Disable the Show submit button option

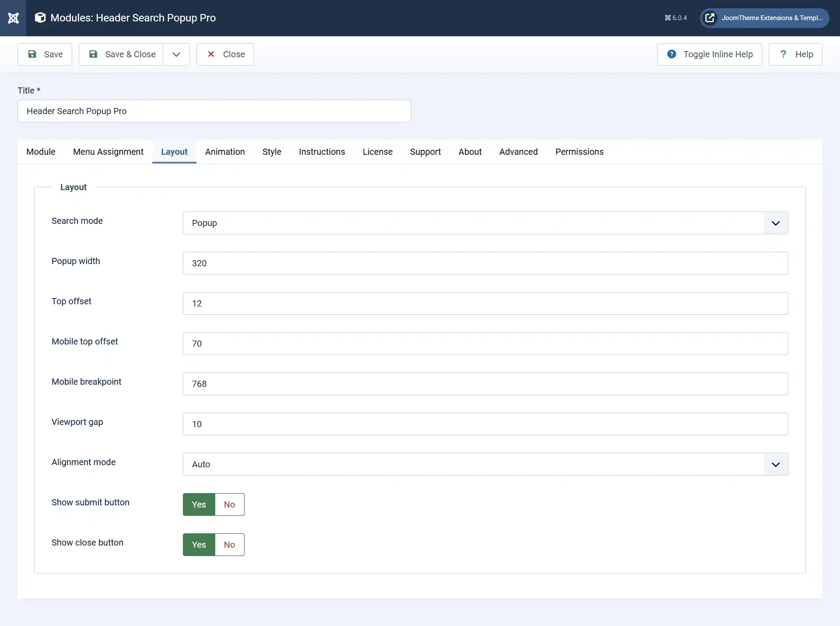click(229, 504)
